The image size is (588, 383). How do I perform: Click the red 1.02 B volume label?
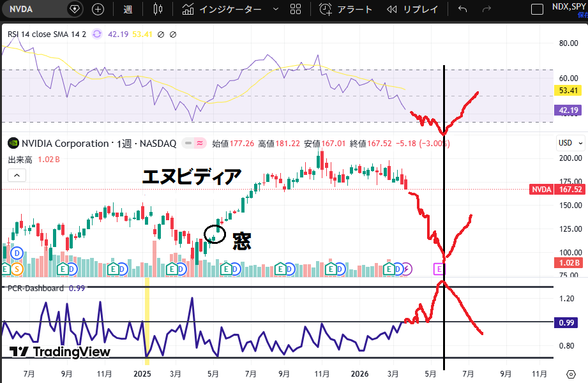(568, 263)
